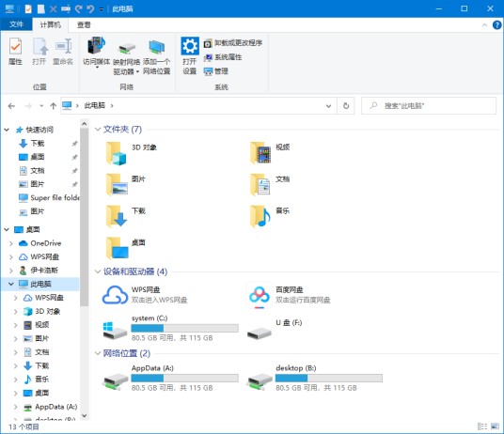Select the WPS网盘 cloud icon in devices
The width and height of the screenshot is (504, 434).
[x=115, y=295]
